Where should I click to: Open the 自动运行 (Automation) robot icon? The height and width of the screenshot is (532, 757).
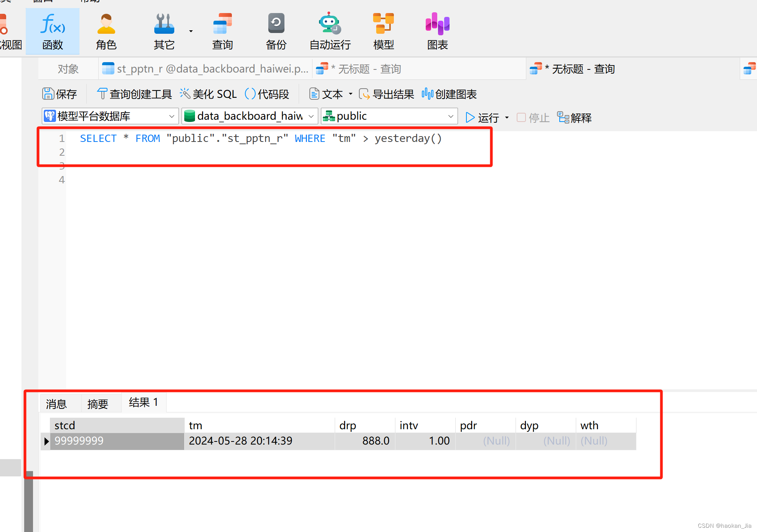pos(330,31)
